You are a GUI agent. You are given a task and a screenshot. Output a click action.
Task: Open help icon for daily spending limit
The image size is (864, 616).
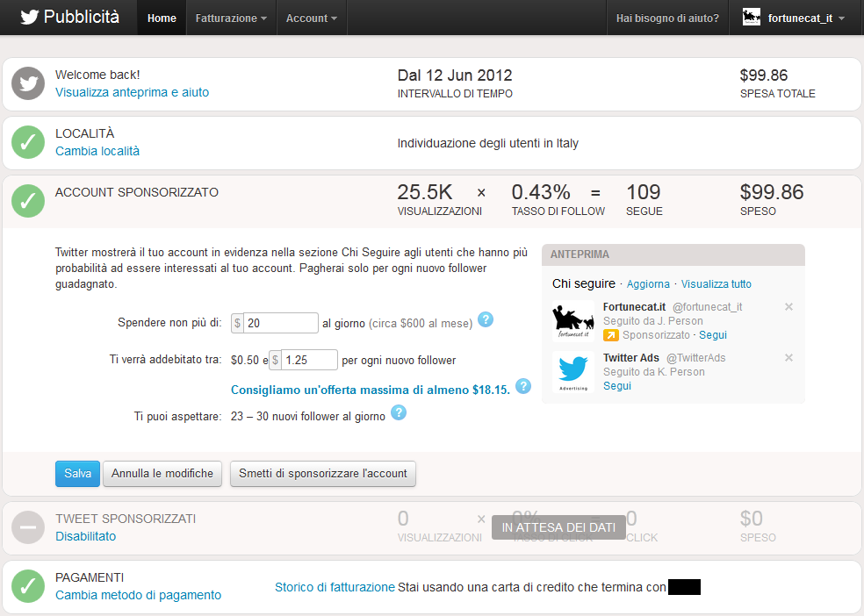click(486, 319)
